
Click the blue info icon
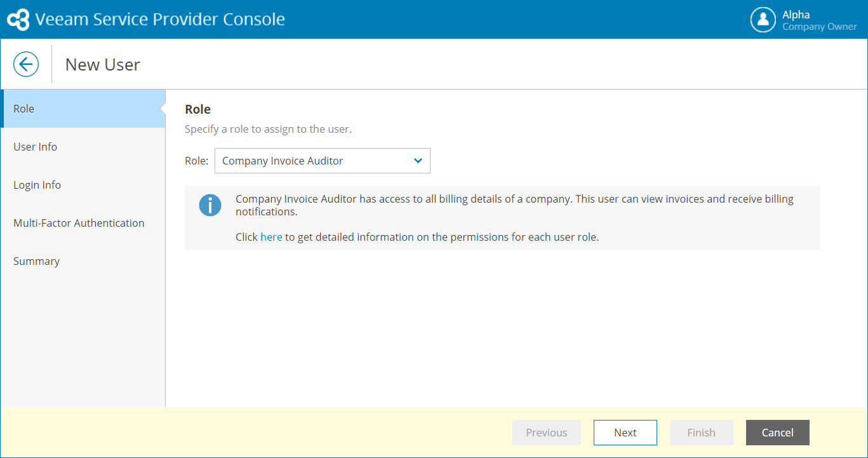[x=210, y=205]
